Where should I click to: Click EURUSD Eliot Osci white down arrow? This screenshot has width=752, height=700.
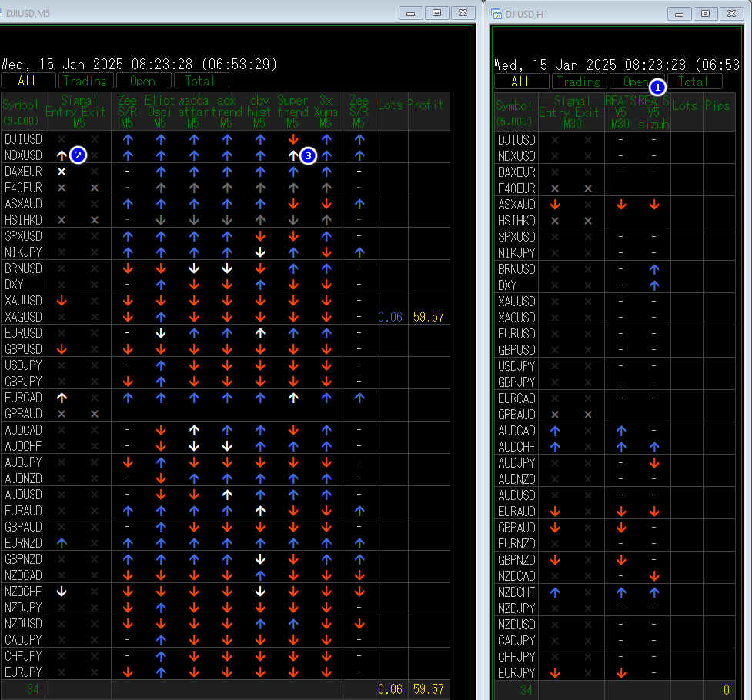[x=161, y=333]
